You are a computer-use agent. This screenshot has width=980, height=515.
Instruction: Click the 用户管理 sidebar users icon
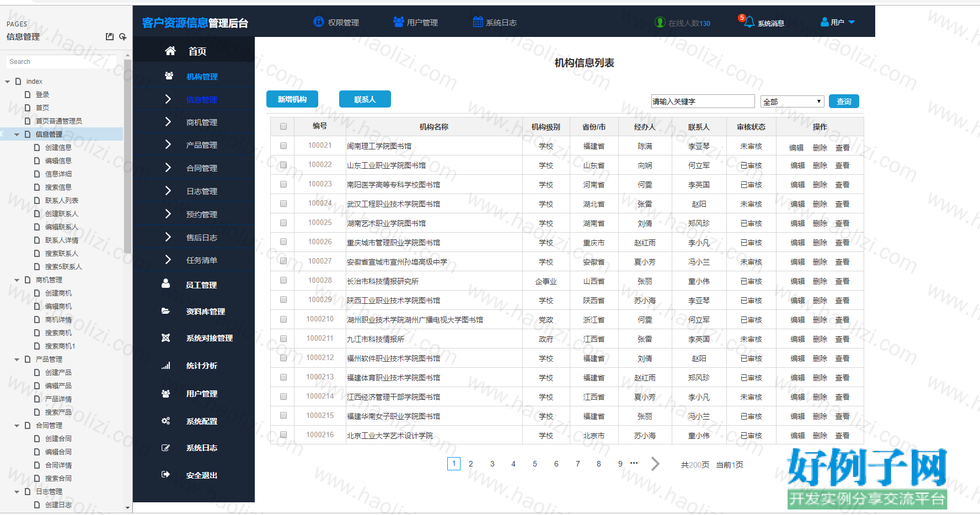pyautogui.click(x=165, y=393)
